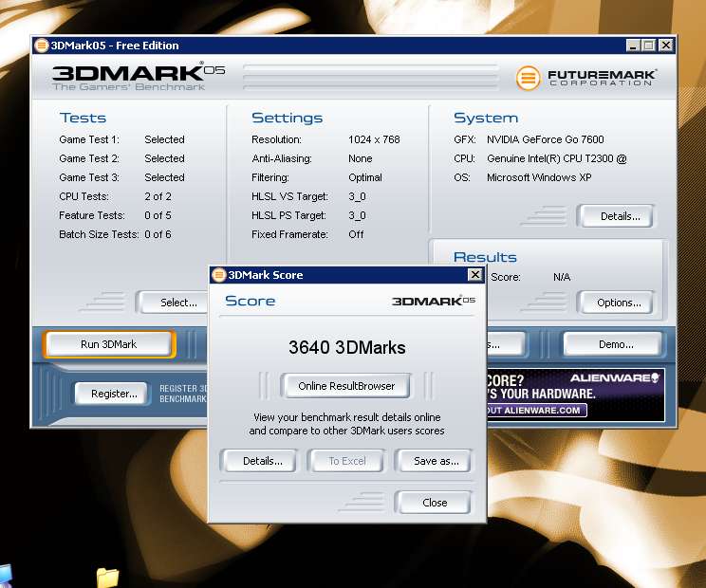706x588 pixels.
Task: Start the benchmark with Run 3DMark
Action: click(x=108, y=344)
